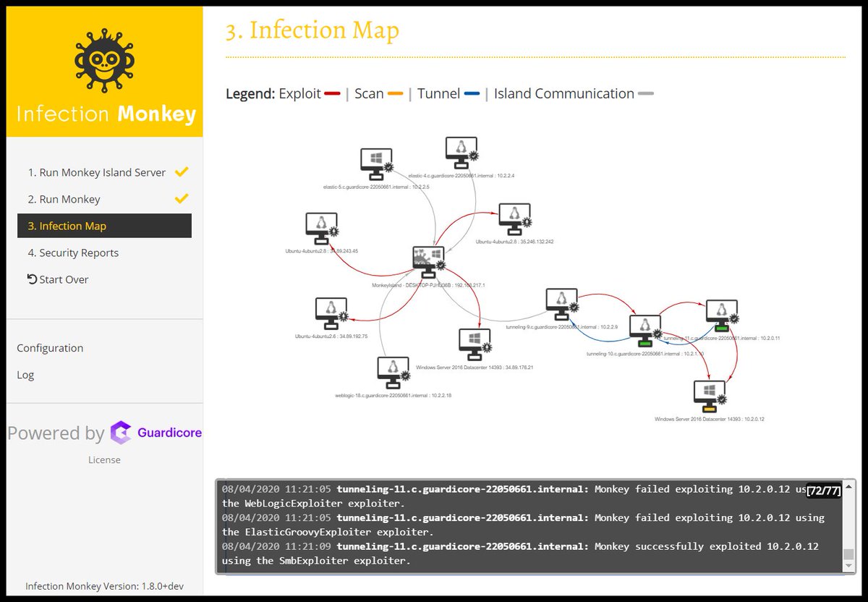This screenshot has width=868, height=602.
Task: Open the Configuration page
Action: [x=50, y=348]
